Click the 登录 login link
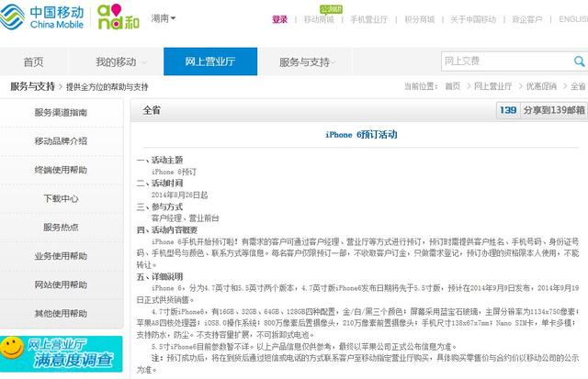Viewport: 588px width, 379px height. click(x=279, y=19)
